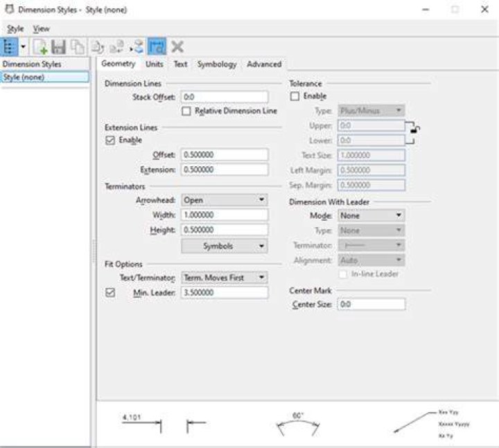Screen dimensions: 499x448
Task: Switch to the Text tab
Action: 180,64
